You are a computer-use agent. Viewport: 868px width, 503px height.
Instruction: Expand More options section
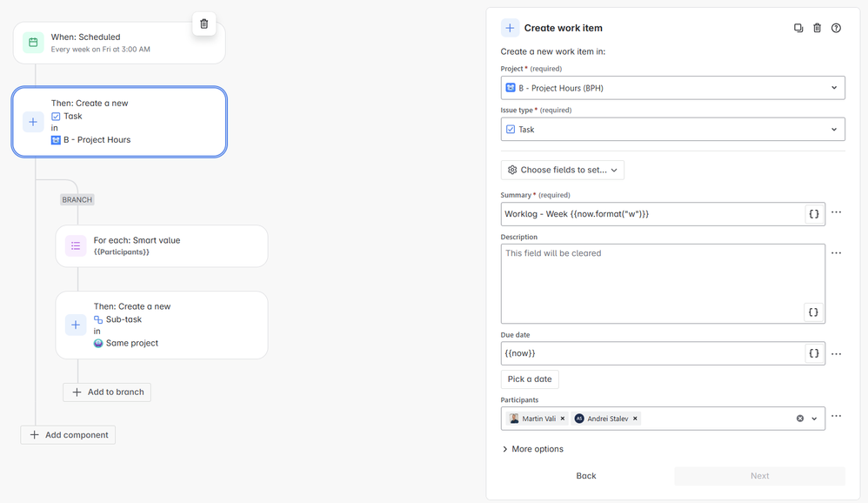(532, 449)
